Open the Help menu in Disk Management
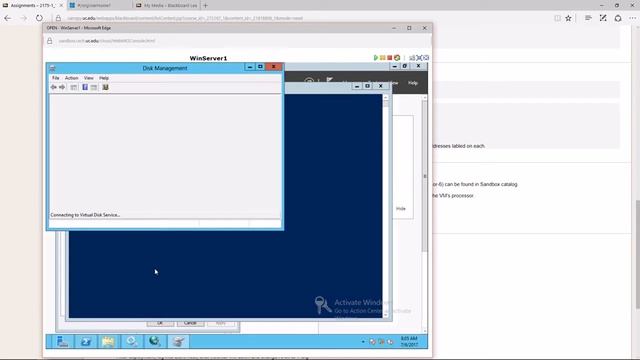 click(x=104, y=78)
